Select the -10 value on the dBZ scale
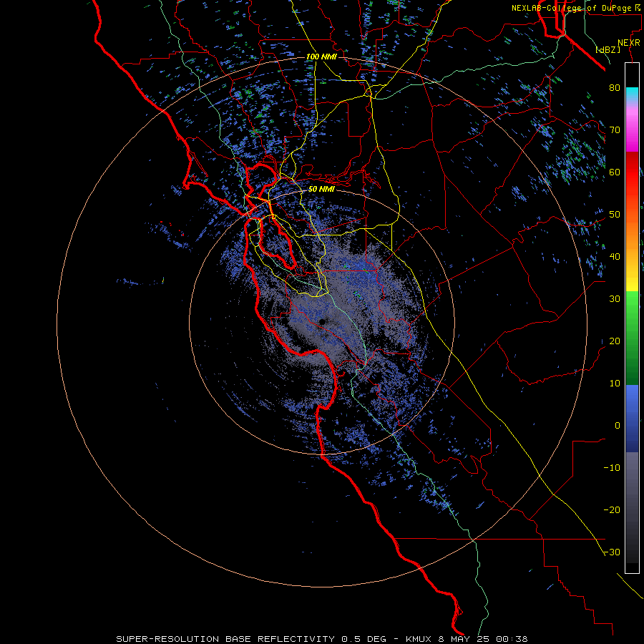Image resolution: width=644 pixels, height=644 pixels. coord(612,467)
